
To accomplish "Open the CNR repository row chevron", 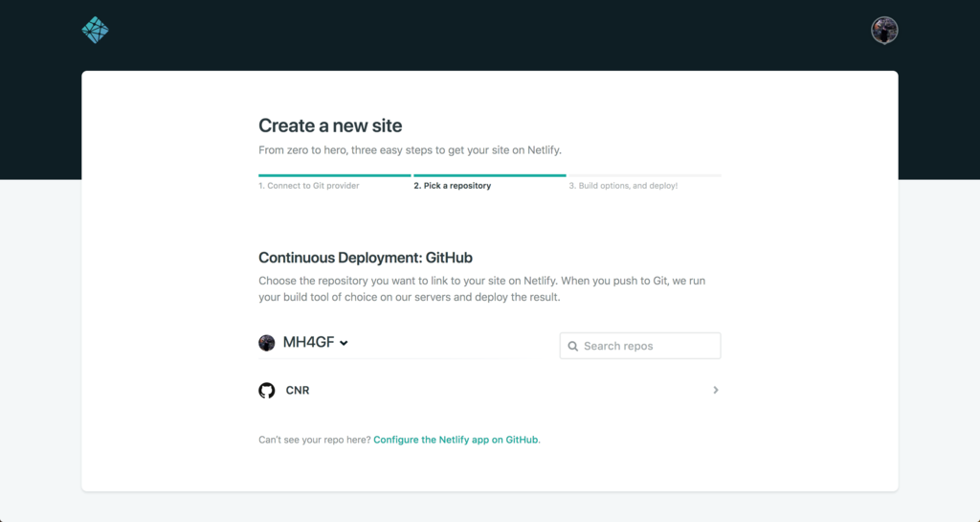I will [x=716, y=390].
